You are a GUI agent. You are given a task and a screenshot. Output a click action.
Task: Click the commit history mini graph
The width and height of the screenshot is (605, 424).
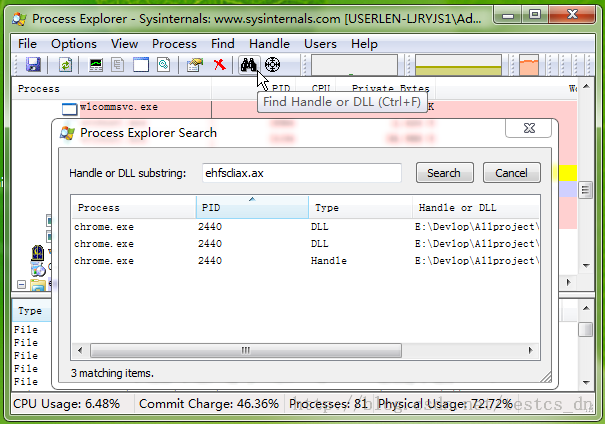458,65
